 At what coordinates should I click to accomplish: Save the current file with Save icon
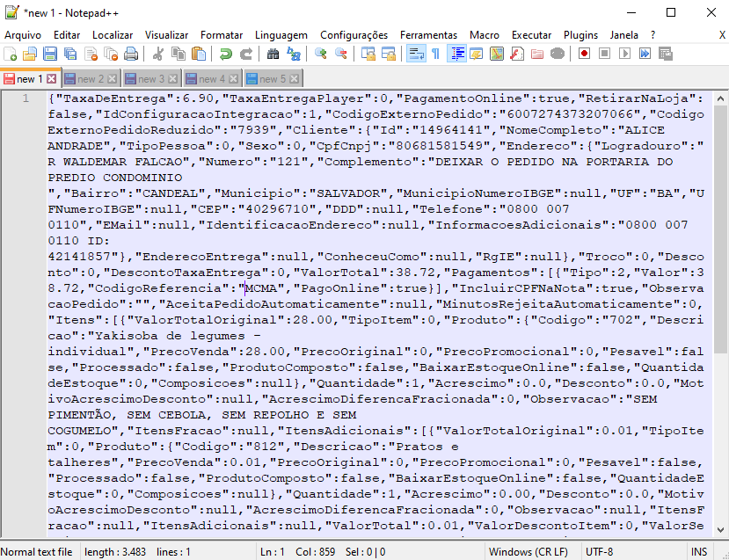(x=50, y=54)
